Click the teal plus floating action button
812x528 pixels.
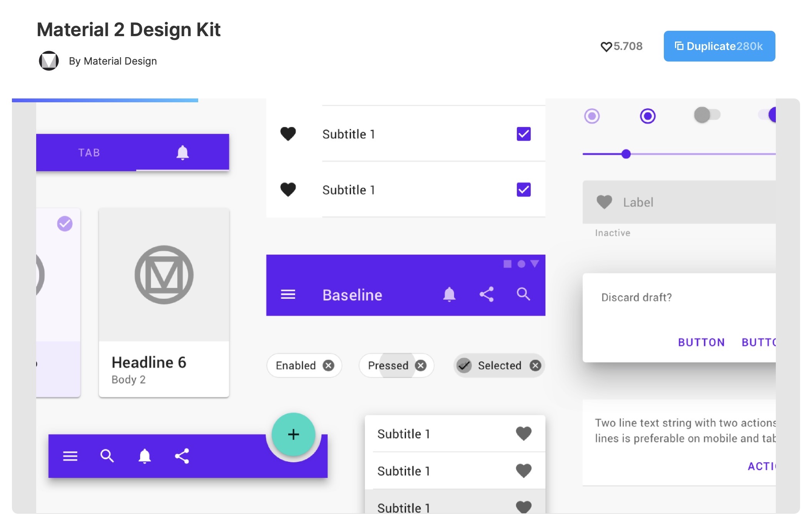(x=293, y=435)
